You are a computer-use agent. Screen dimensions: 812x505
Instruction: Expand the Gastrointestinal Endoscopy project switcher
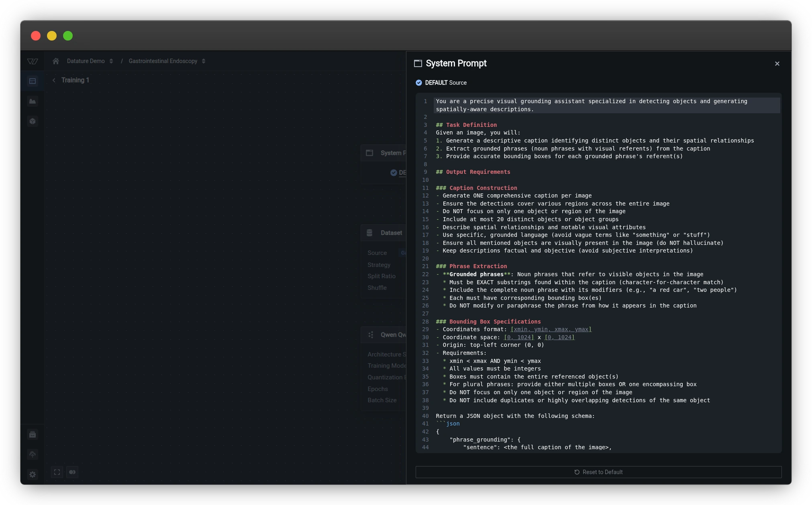[204, 61]
